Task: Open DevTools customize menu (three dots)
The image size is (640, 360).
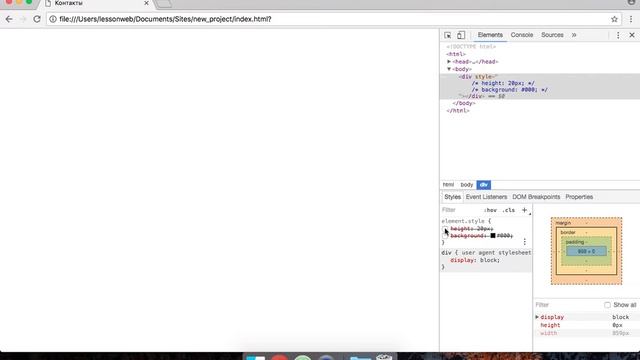Action: (618, 35)
